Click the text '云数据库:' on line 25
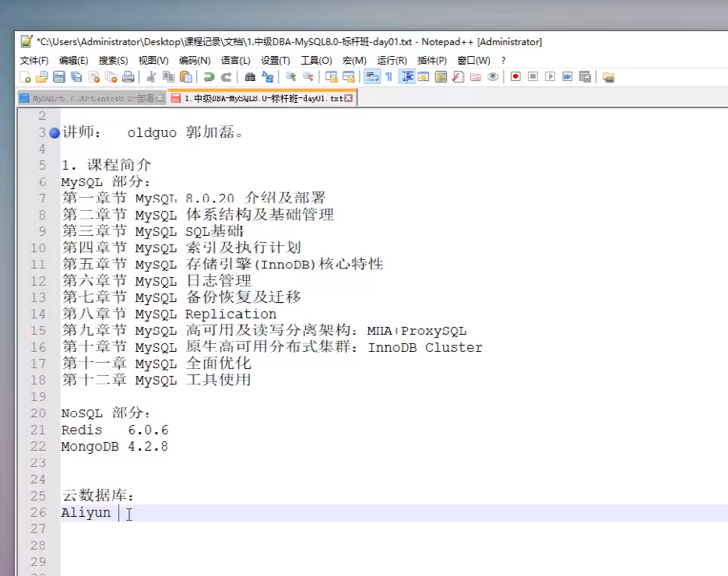This screenshot has width=728, height=576. pyautogui.click(x=98, y=496)
